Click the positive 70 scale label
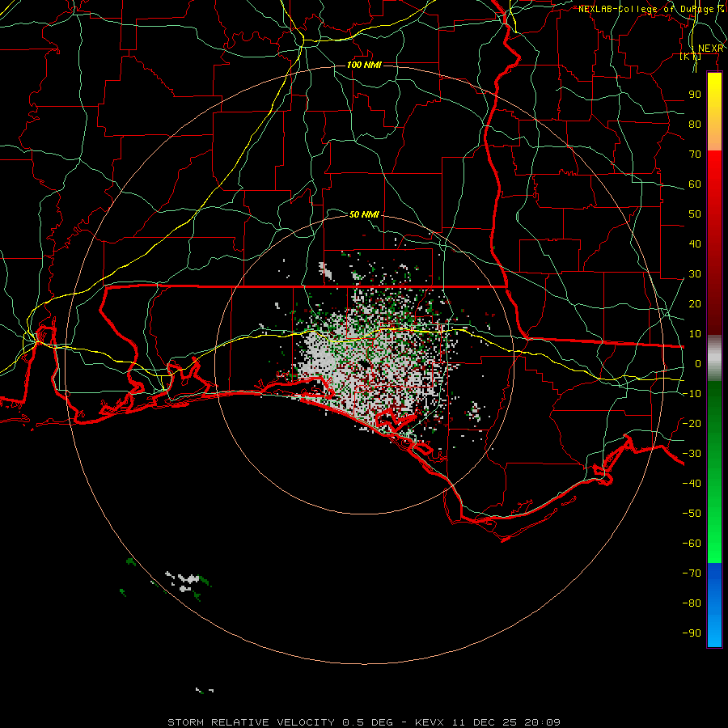The height and width of the screenshot is (728, 728). (695, 154)
